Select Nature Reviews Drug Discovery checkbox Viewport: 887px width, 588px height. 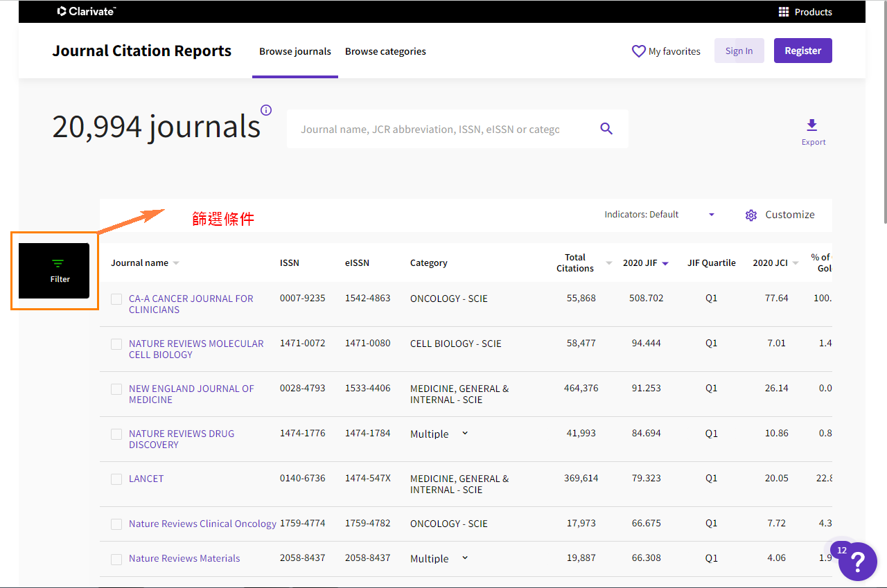pos(116,434)
